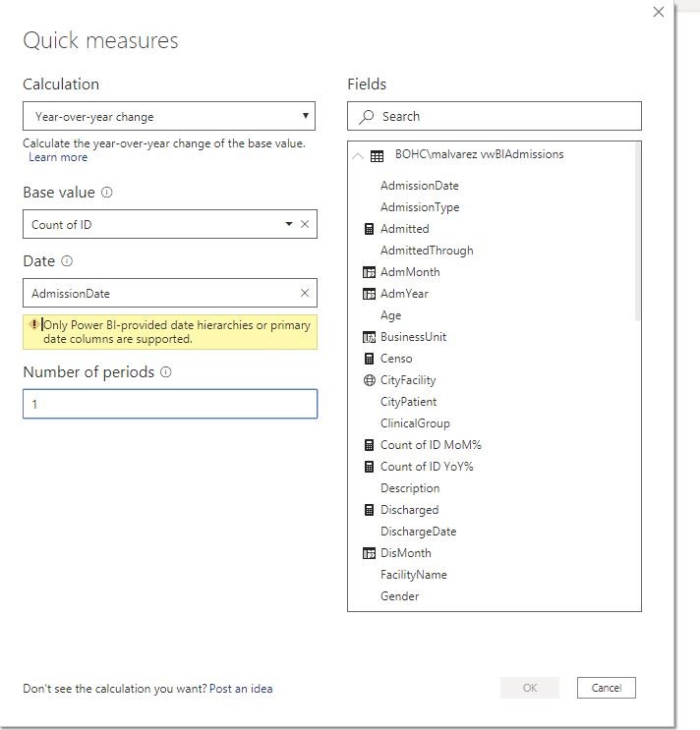This screenshot has height=730, width=700.
Task: Clear the AdmissionDate date field
Action: 305,293
